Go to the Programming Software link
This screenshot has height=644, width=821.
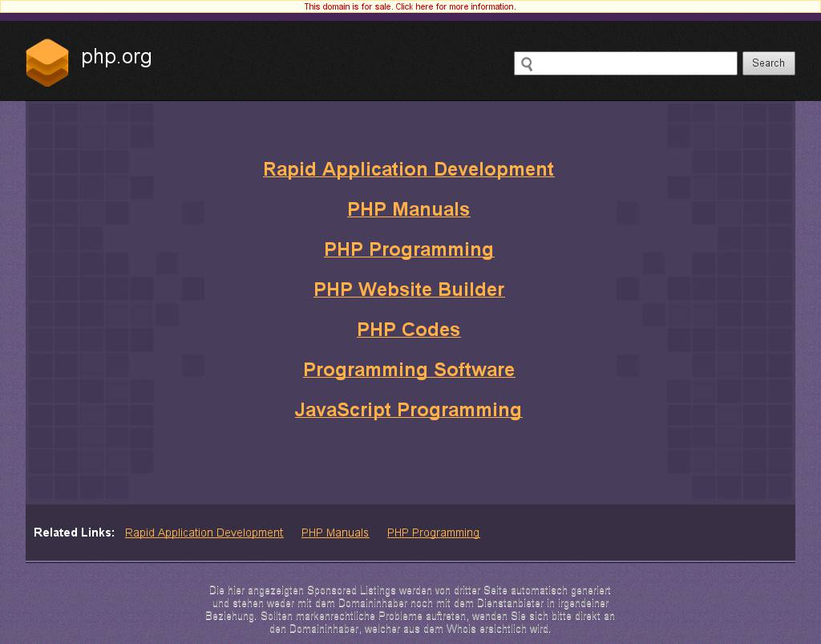(408, 370)
